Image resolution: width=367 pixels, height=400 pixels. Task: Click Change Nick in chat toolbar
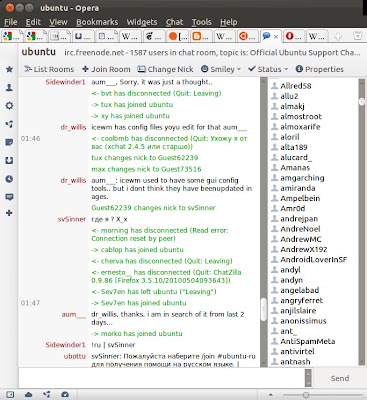click(x=166, y=69)
